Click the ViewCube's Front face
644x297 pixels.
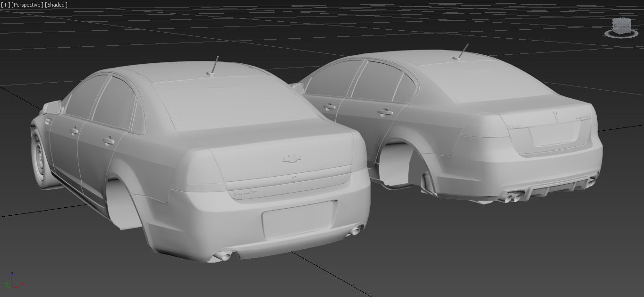(624, 27)
